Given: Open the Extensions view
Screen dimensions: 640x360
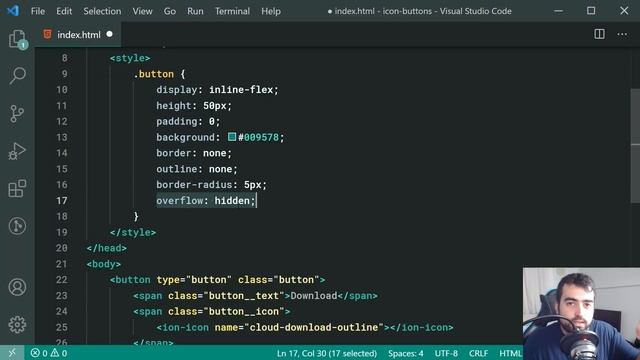Looking at the screenshot, I should point(17,189).
